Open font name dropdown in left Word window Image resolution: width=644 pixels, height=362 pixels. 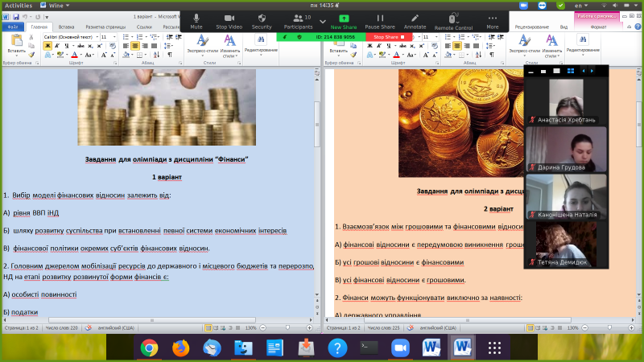(97, 37)
